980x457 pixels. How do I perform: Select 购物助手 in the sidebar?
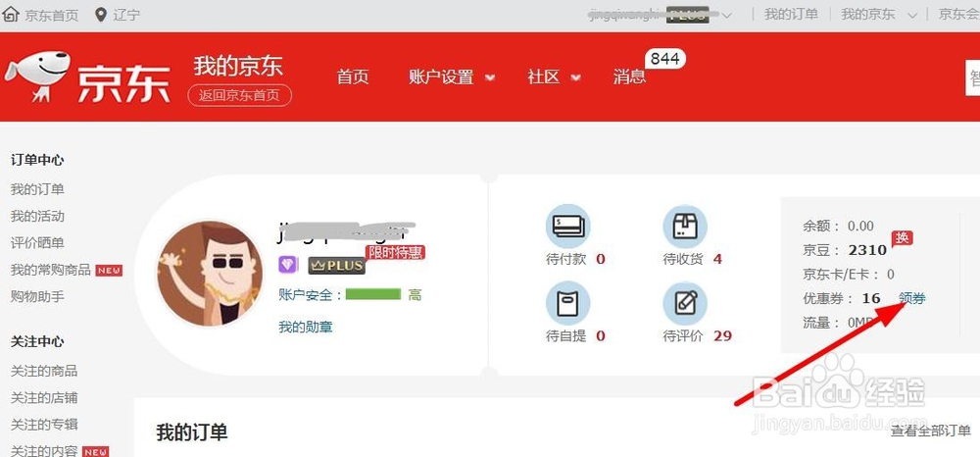pos(37,297)
